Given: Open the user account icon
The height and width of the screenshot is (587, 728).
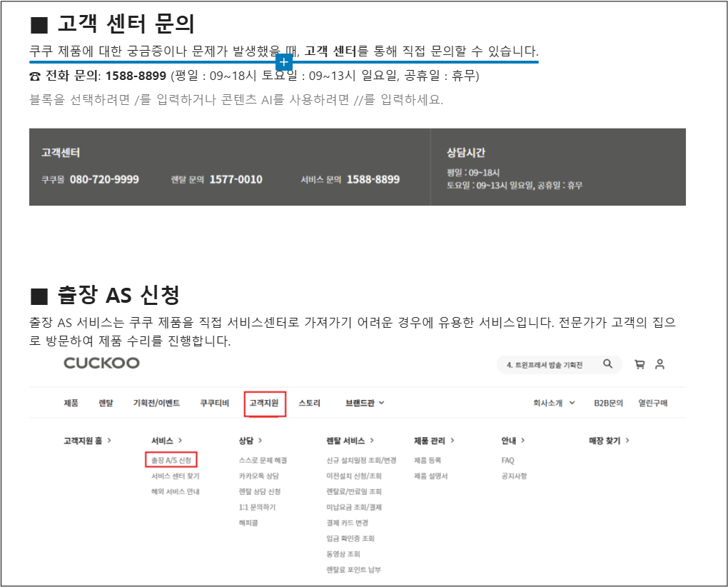Looking at the screenshot, I should coord(659,364).
